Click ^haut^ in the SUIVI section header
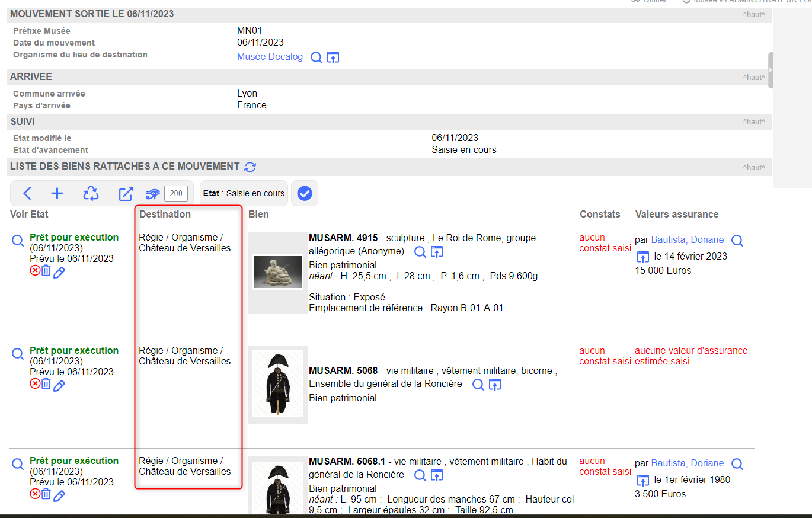This screenshot has width=812, height=518. coord(753,122)
